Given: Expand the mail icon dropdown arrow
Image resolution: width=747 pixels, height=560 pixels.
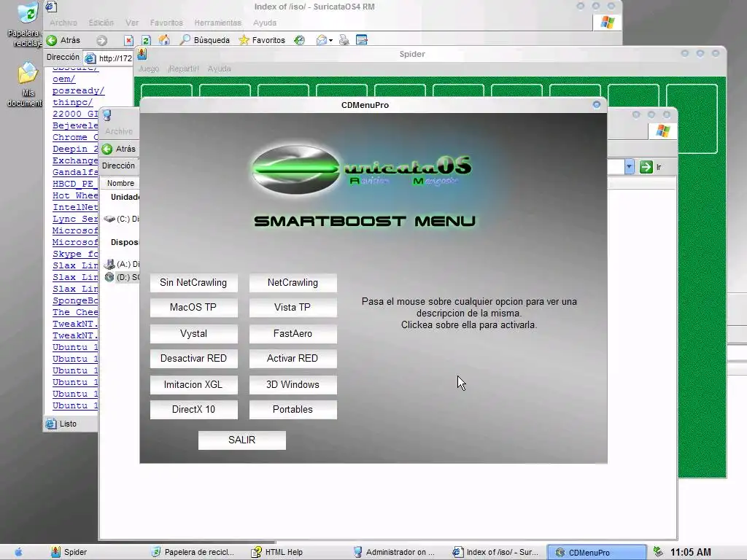Looking at the screenshot, I should tap(330, 41).
